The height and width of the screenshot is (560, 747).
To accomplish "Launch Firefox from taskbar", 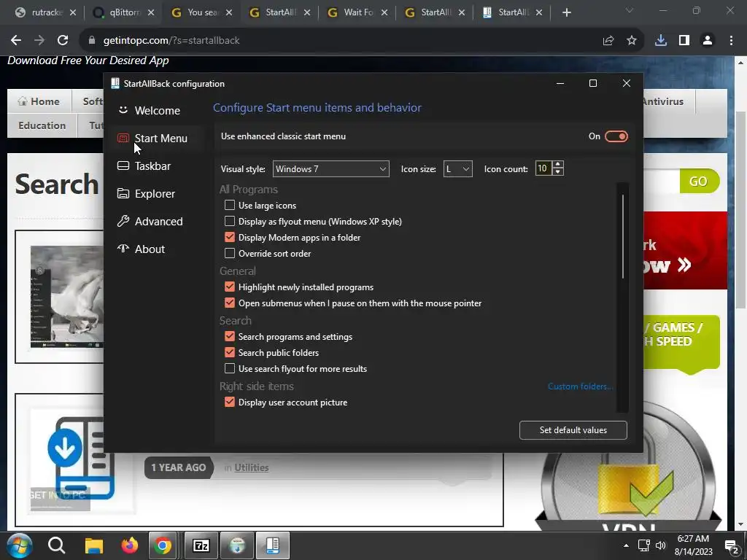I will pyautogui.click(x=129, y=545).
